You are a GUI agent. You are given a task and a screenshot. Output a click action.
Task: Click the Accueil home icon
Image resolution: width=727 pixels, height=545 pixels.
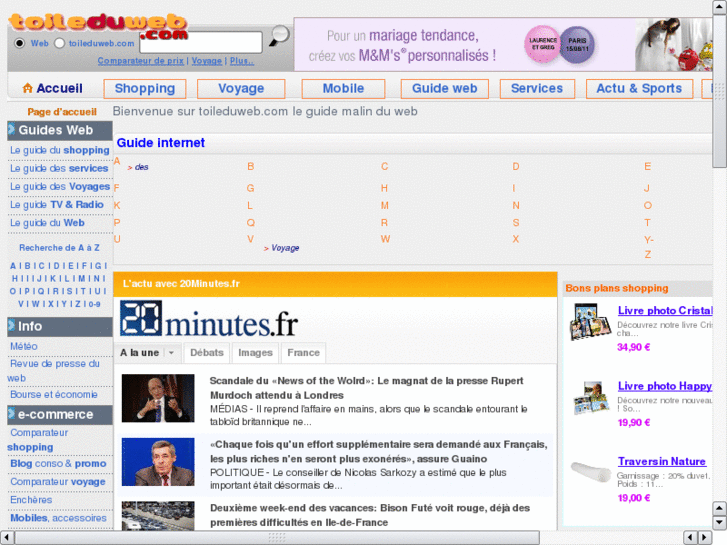[x=27, y=88]
